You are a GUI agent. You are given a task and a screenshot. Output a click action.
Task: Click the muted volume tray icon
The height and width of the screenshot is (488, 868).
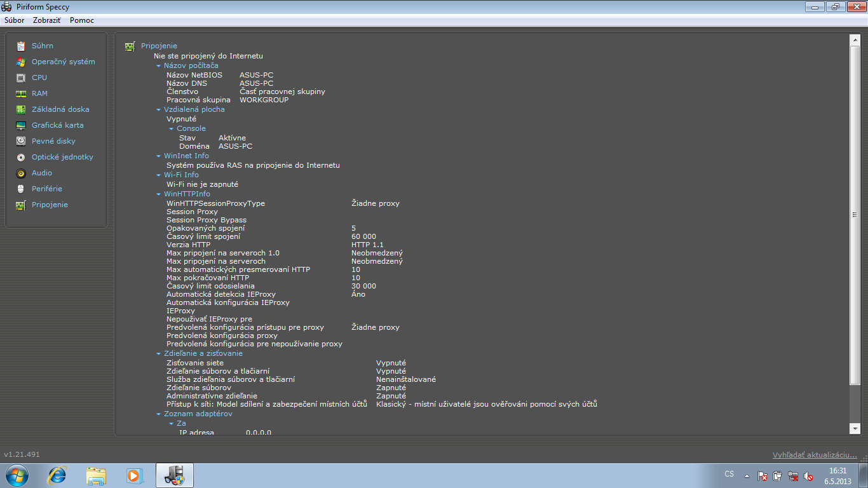pos(808,475)
